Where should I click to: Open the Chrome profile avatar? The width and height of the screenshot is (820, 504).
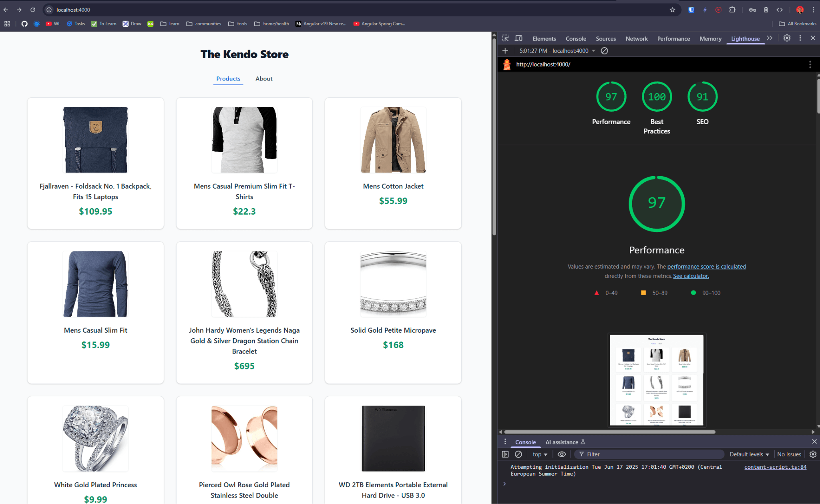point(800,10)
